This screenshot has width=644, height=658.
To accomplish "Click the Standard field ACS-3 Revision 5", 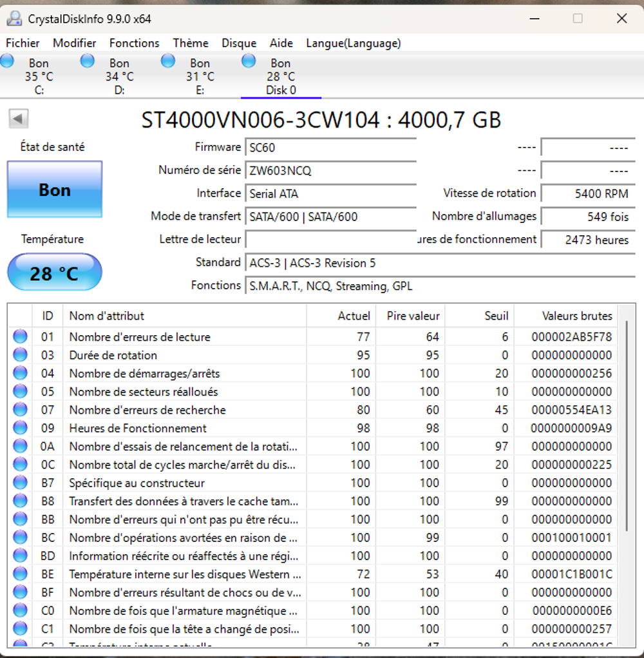I will (x=440, y=263).
